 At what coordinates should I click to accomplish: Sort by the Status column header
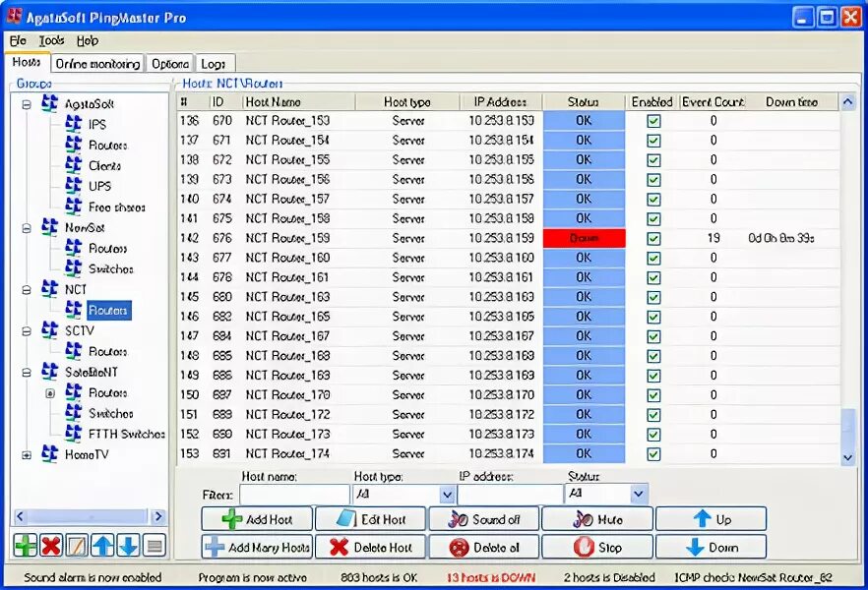click(584, 101)
